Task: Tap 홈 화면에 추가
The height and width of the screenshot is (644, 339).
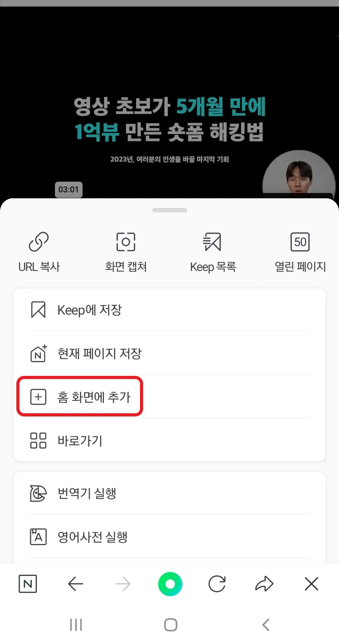Action: point(169,397)
